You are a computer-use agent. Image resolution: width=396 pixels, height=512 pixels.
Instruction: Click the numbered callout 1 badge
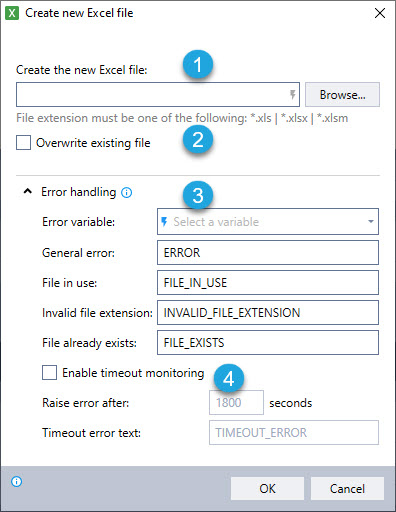click(x=198, y=64)
